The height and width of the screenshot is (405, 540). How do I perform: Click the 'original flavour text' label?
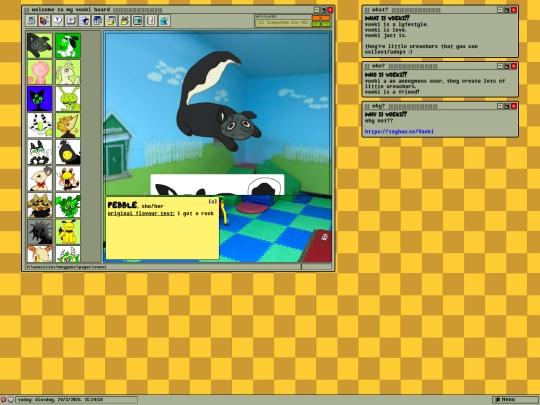coord(141,214)
